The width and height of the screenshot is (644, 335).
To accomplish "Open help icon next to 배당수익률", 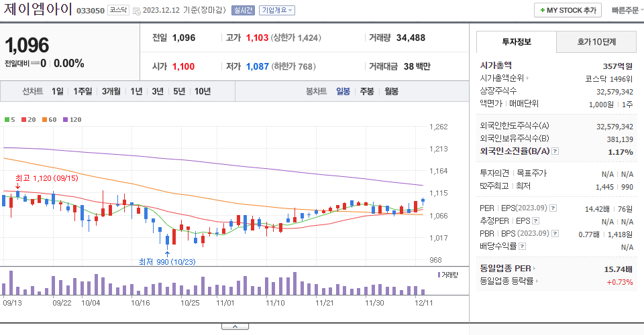I will click(x=522, y=247).
